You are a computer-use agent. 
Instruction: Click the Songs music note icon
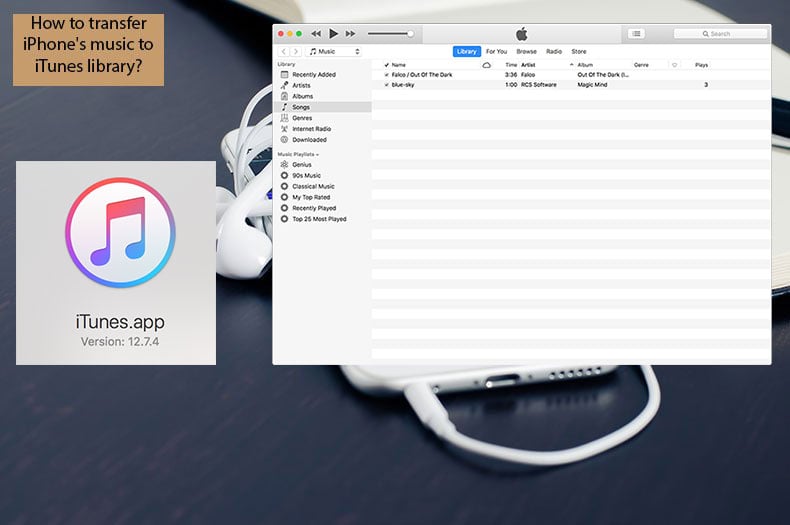[x=284, y=107]
